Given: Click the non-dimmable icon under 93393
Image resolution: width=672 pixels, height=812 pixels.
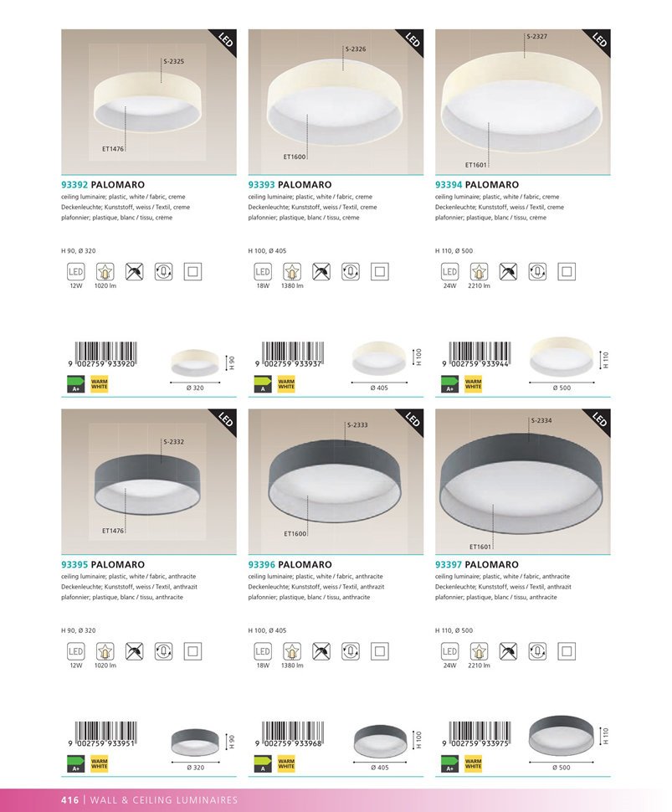Looking at the screenshot, I should click(321, 272).
